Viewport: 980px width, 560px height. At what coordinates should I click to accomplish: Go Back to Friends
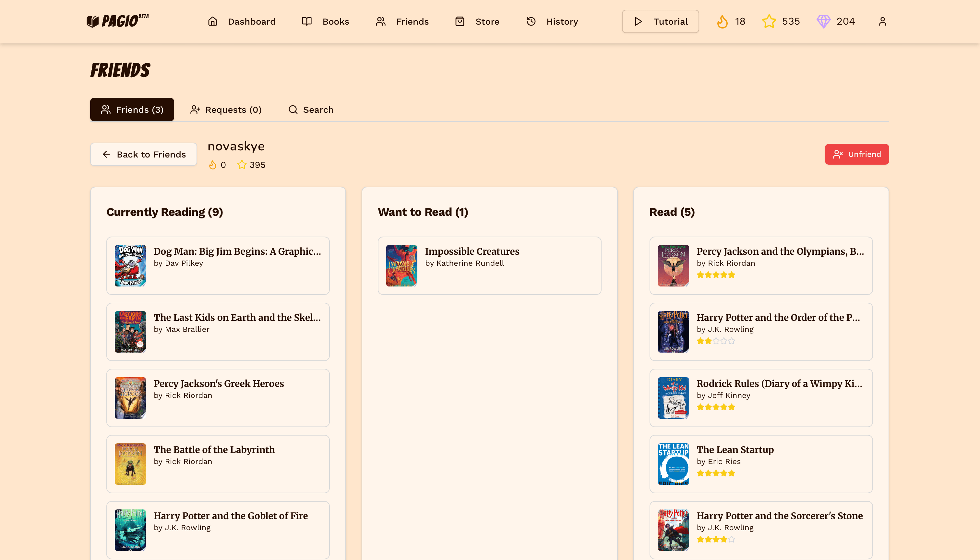(x=144, y=154)
